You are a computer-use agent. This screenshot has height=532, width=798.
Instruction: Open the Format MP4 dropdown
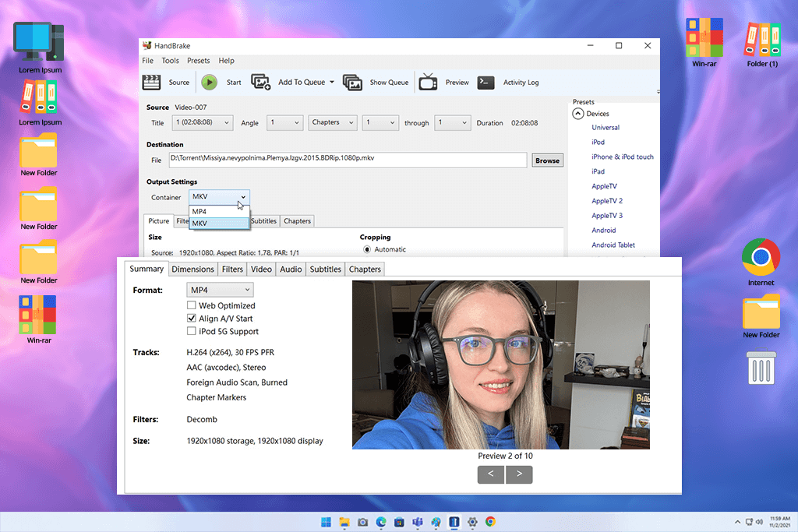(220, 290)
